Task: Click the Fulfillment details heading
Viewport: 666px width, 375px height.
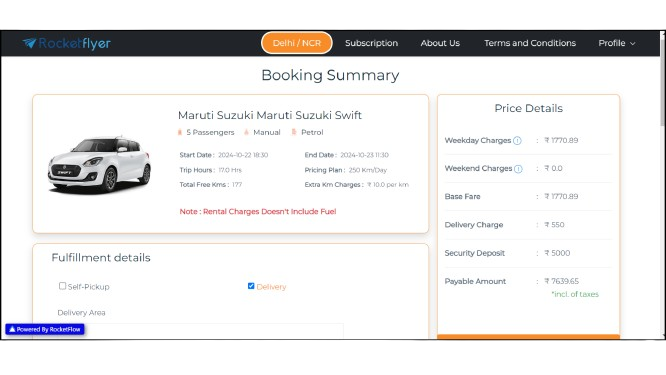Action: pos(101,258)
